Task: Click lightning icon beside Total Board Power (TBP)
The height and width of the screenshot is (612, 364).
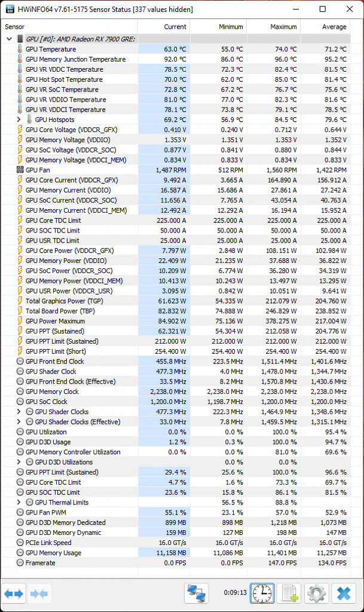Action: (x=20, y=311)
